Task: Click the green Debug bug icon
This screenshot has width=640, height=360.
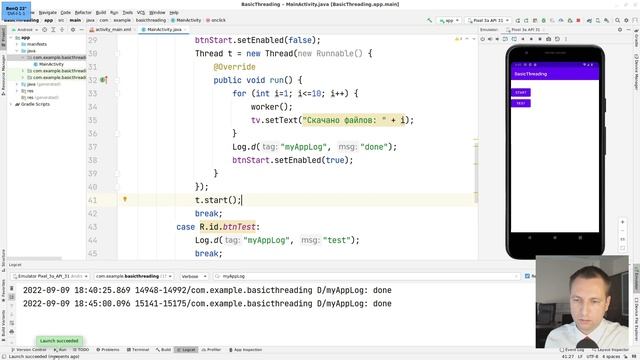Action: coord(543,20)
